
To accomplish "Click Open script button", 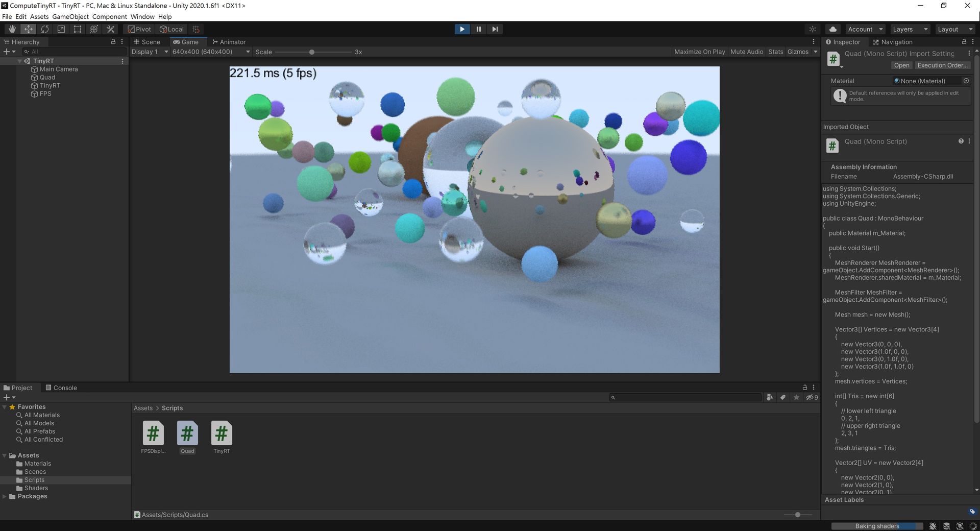I will pos(901,65).
